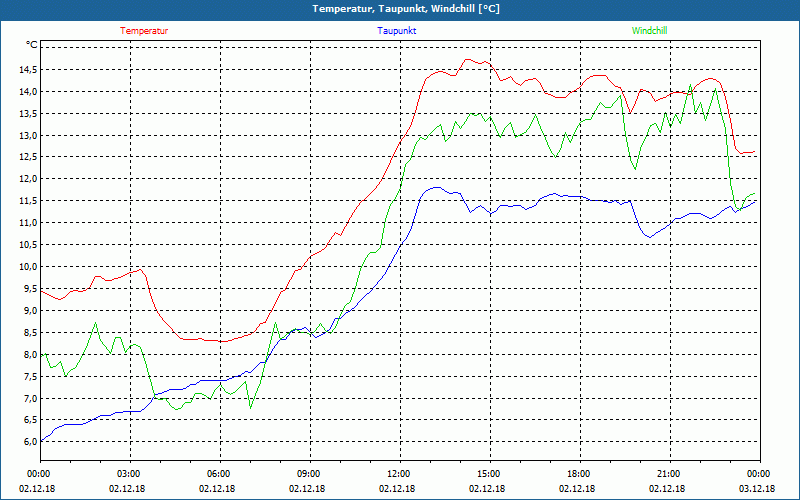Click the 9,0 y-axis value
The height and width of the screenshot is (500, 800).
[31, 311]
